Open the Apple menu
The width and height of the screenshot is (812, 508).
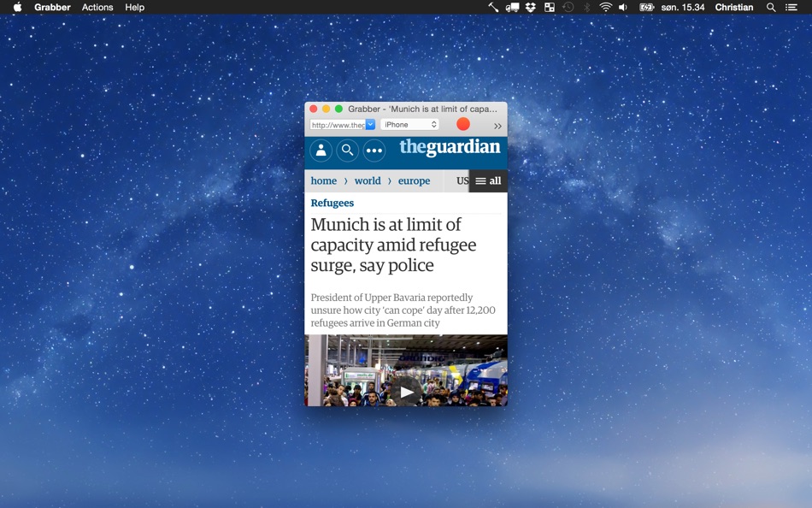[x=17, y=7]
